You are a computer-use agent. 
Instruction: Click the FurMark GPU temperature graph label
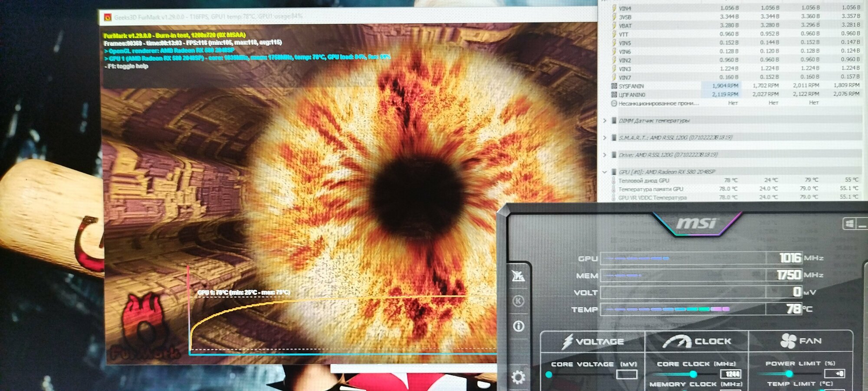pyautogui.click(x=243, y=292)
